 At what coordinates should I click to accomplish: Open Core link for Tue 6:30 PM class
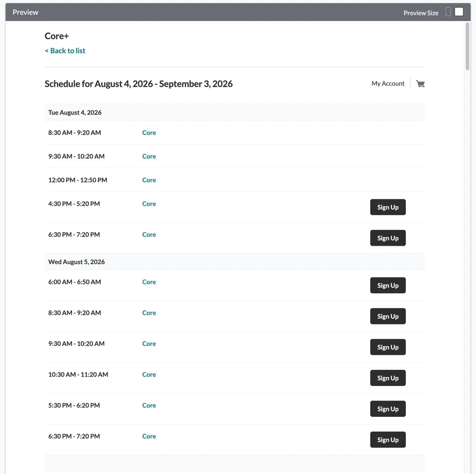coord(149,235)
